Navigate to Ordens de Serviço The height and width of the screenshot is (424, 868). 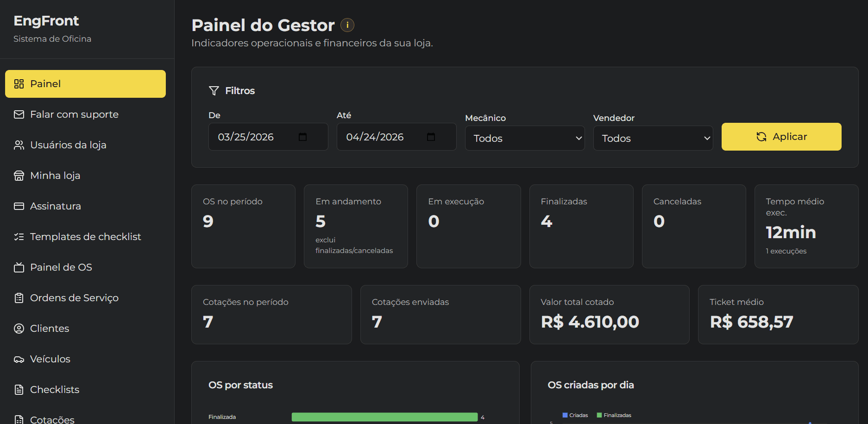tap(74, 297)
